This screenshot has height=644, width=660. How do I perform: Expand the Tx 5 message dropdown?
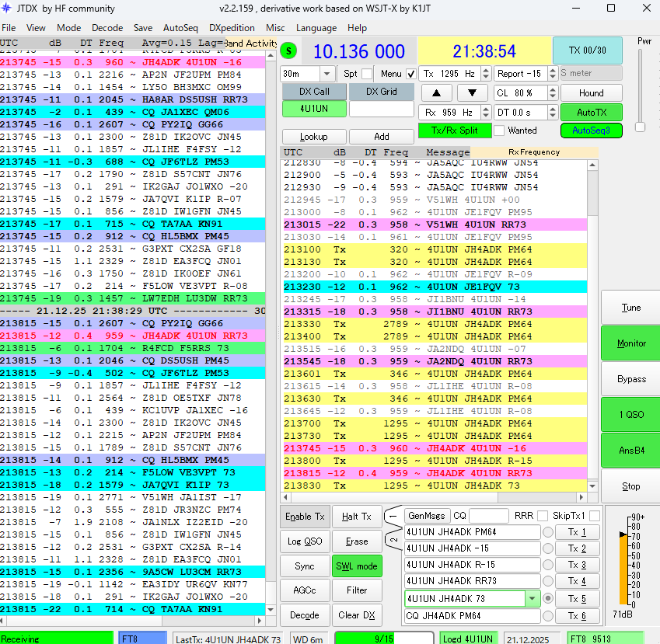coord(533,599)
